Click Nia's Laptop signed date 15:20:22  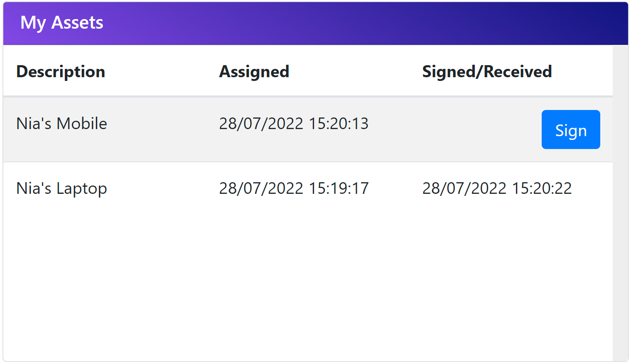click(497, 188)
